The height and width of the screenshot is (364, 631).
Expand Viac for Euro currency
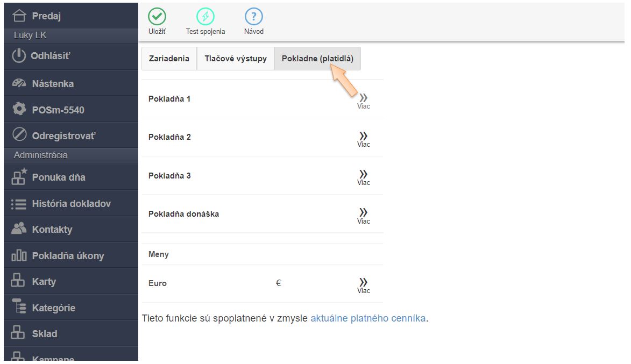click(364, 284)
